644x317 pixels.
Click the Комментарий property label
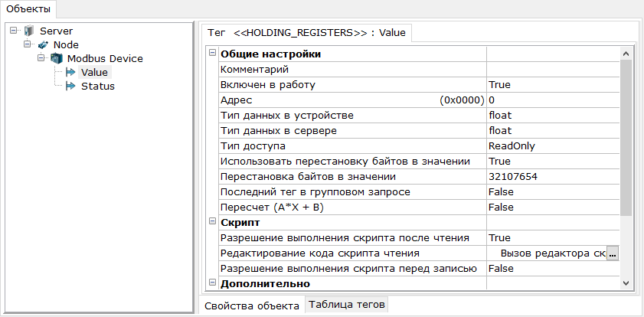click(x=255, y=70)
